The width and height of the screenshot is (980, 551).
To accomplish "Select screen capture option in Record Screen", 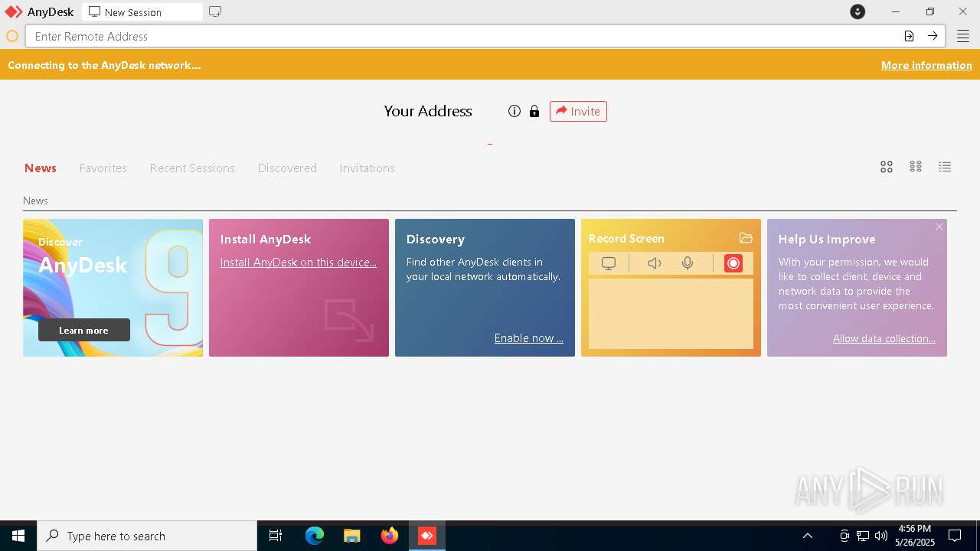I will click(x=609, y=263).
